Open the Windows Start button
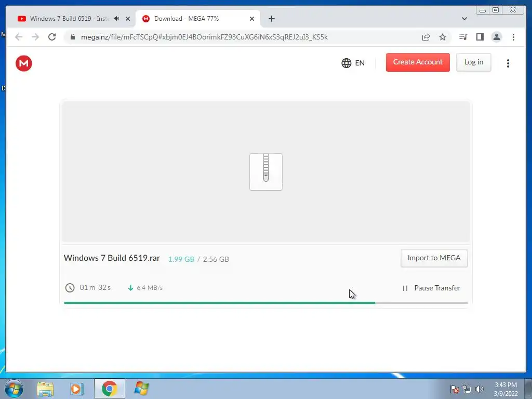Screen dimensions: 532x399 pos(14,389)
